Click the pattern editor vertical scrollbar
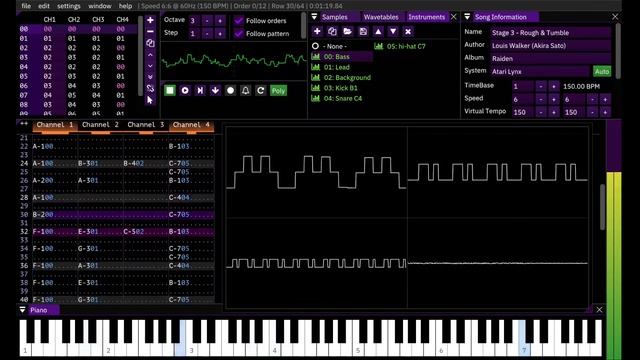This screenshot has width=640, height=360. (x=602, y=207)
